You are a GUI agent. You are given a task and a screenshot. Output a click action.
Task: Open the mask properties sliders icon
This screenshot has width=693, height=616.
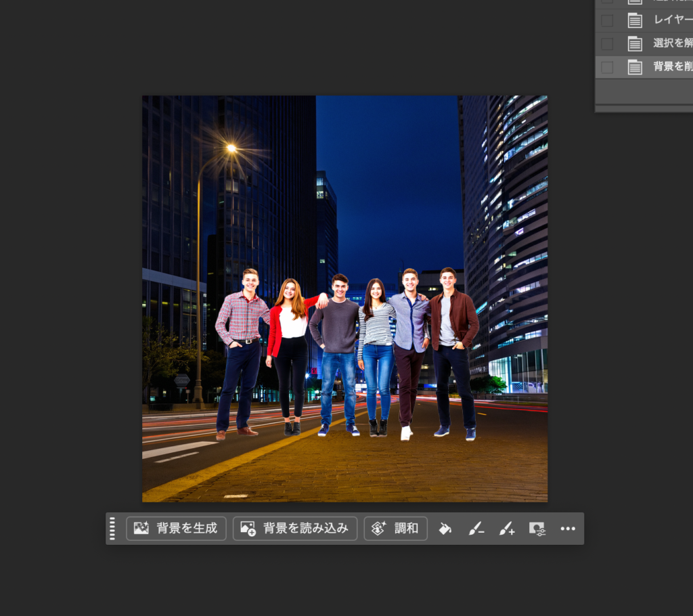tap(537, 529)
